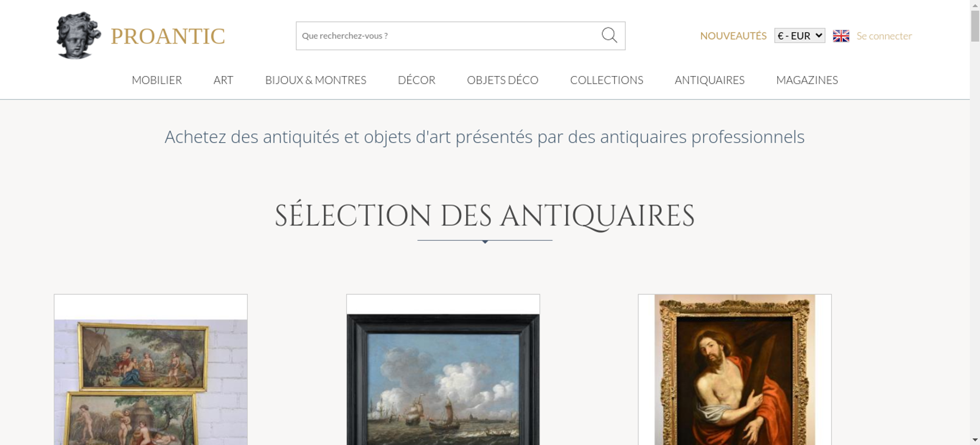Click the magnifying glass search icon

pos(609,35)
